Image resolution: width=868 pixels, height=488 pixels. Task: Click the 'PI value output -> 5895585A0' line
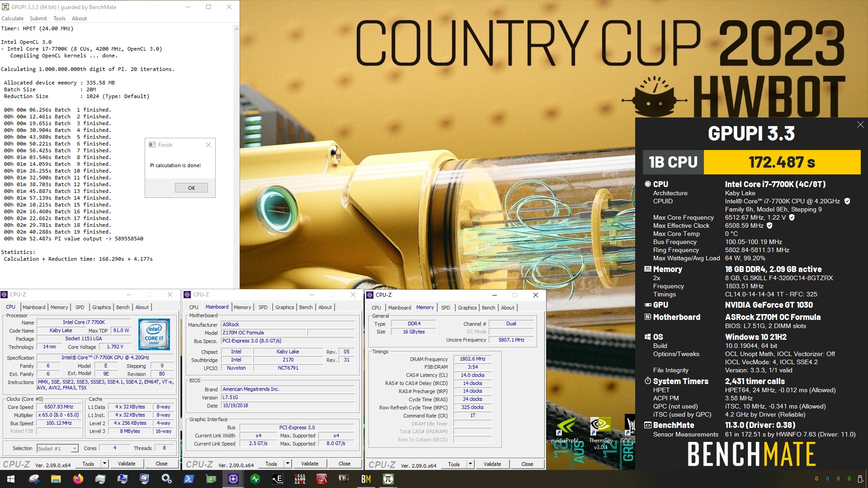click(x=73, y=239)
